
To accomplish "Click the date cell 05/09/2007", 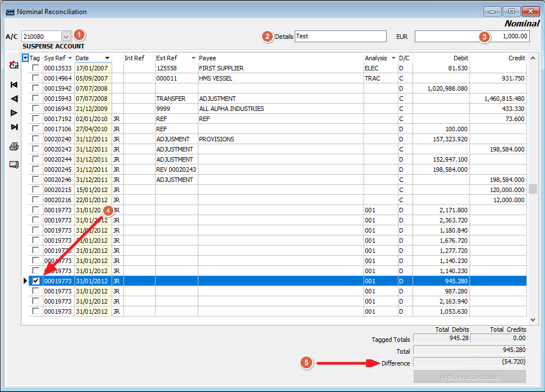I will (x=92, y=78).
